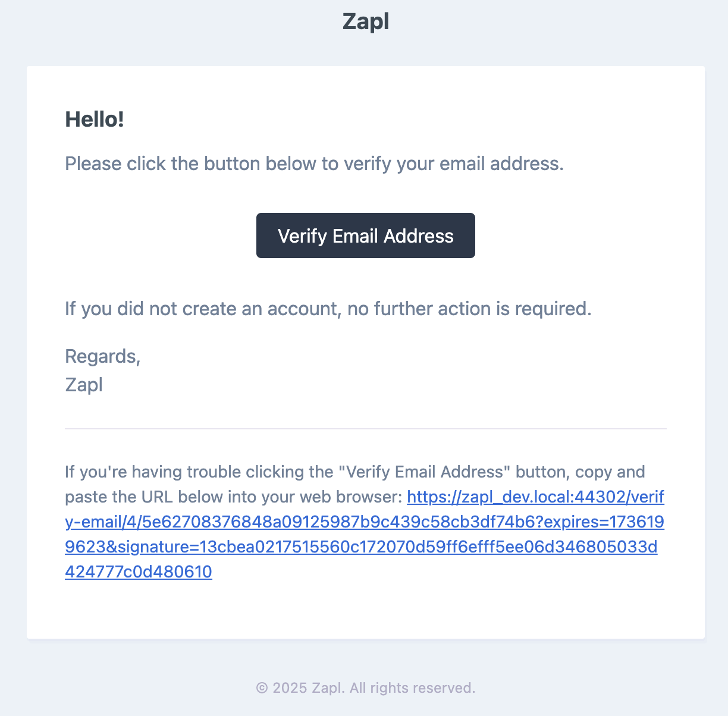Click the link line beginning 9623&signature=
Viewport: 728px width, 716px height.
(x=361, y=547)
